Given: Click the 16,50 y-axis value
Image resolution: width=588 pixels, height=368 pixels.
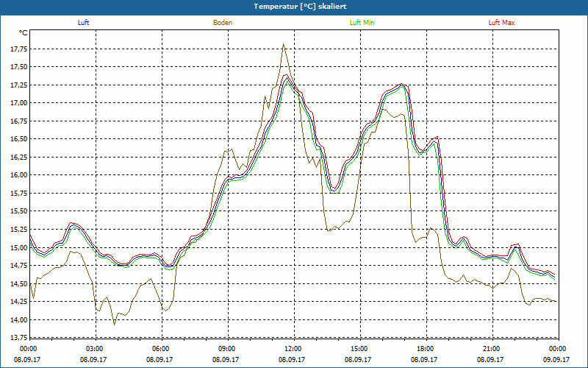Looking at the screenshot, I should [x=19, y=139].
